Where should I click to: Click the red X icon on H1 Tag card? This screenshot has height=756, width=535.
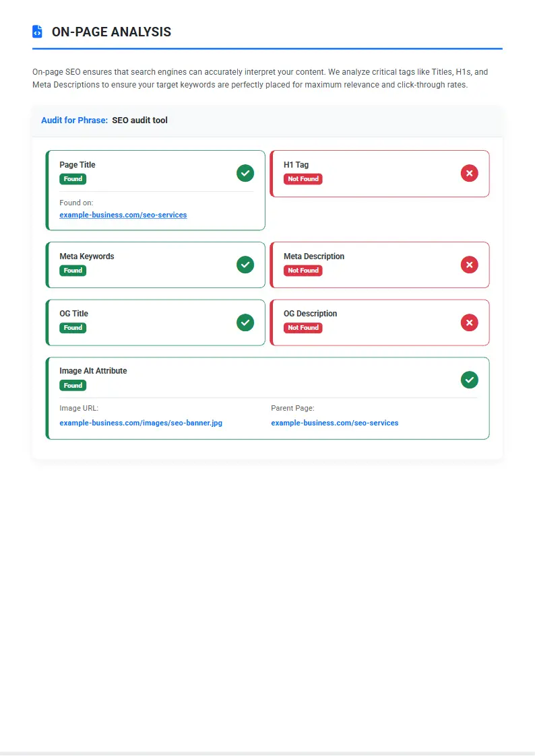[470, 173]
